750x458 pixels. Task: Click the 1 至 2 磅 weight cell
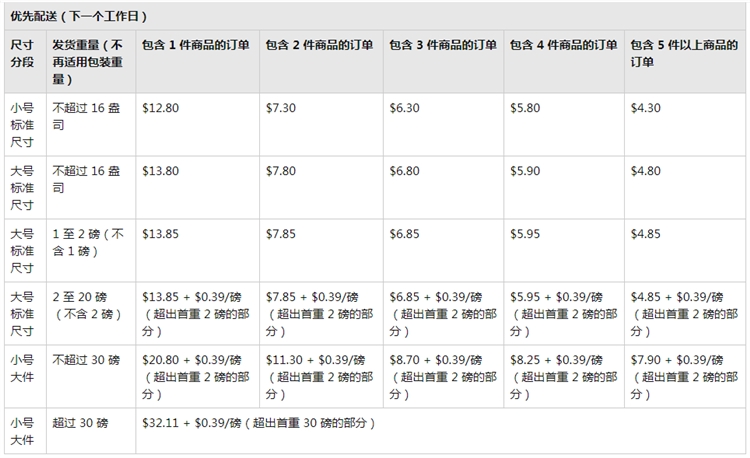pyautogui.click(x=88, y=242)
